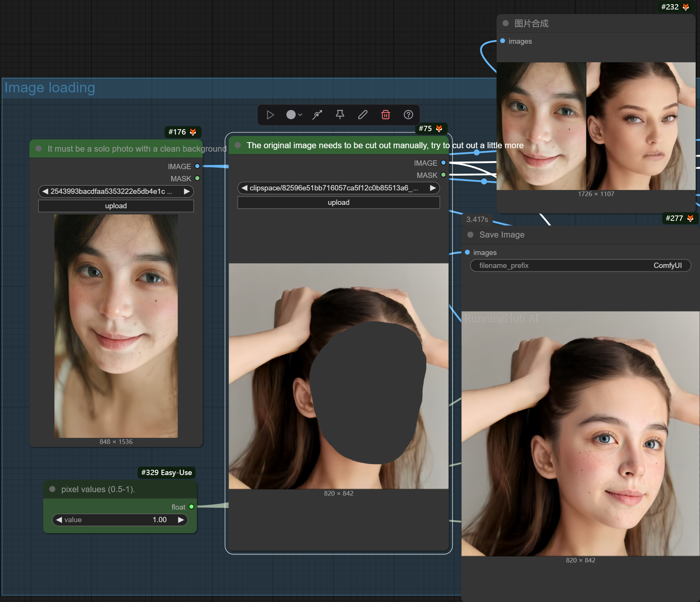This screenshot has height=602, width=700.
Task: Click the bypass node icon in toolbar
Action: (x=317, y=115)
